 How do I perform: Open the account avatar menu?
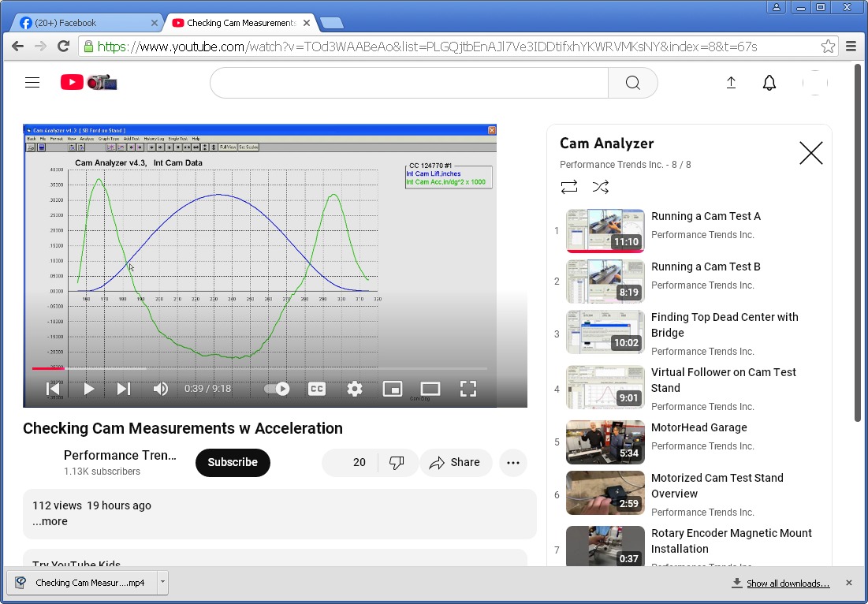click(815, 83)
